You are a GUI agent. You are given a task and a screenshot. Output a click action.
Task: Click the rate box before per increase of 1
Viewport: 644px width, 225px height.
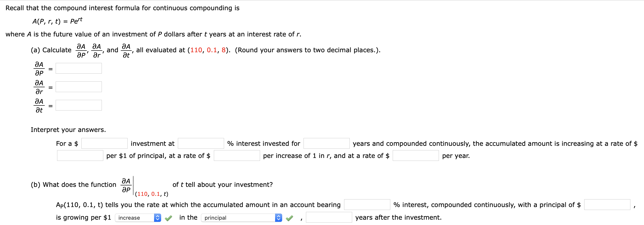237,156
